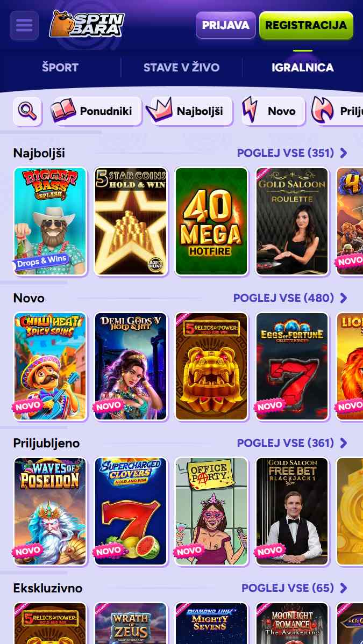Select the Novo lightning filter
This screenshot has width=363, height=644.
point(273,111)
